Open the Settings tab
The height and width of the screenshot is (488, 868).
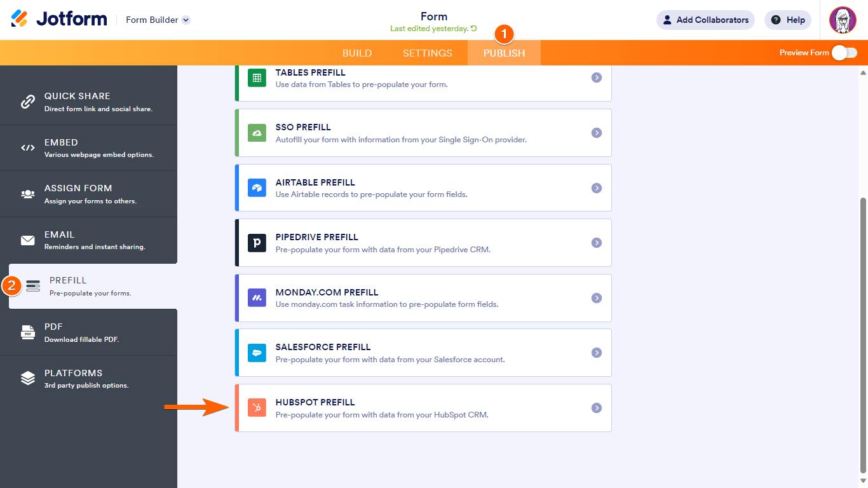(x=428, y=53)
